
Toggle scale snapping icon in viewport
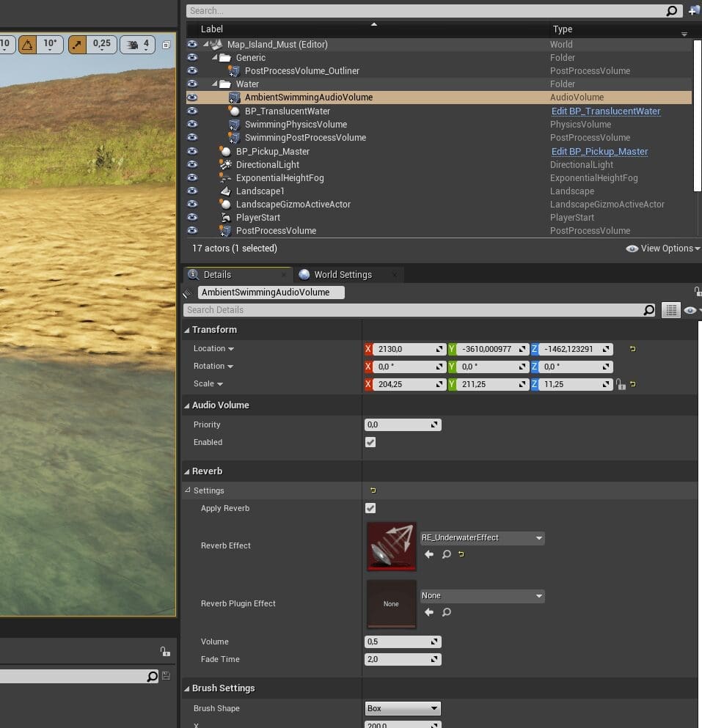(78, 44)
